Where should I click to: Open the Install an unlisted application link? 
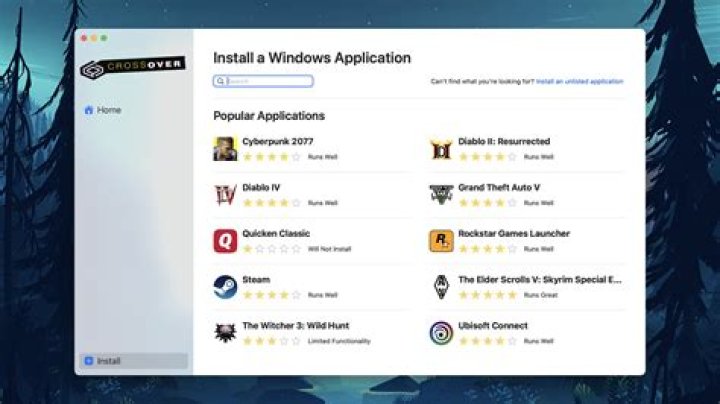point(579,81)
